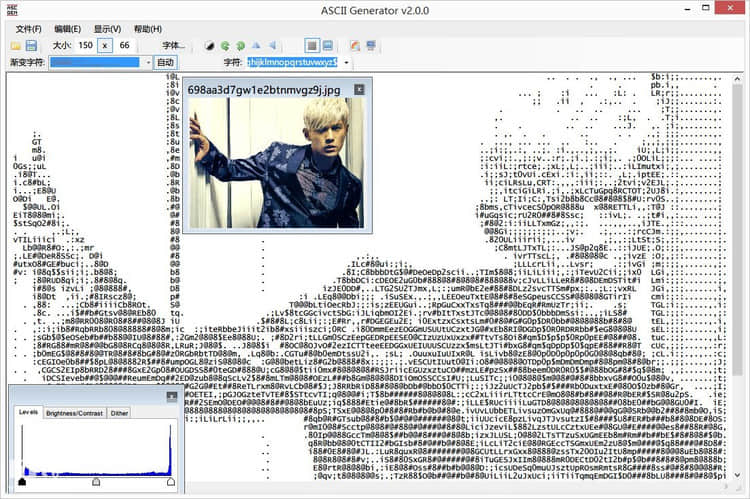Select the gray square view mode icon
Screen dimensions: 750x499
pos(312,45)
